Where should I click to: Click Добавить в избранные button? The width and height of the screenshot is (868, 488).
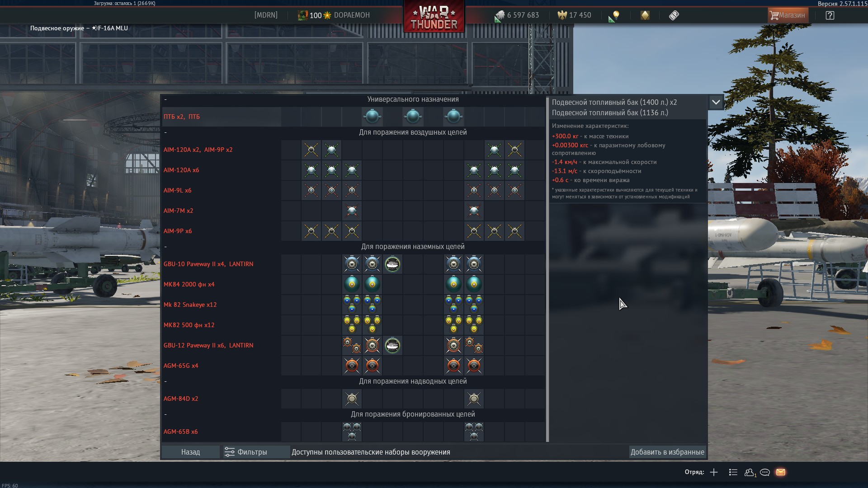[667, 452]
